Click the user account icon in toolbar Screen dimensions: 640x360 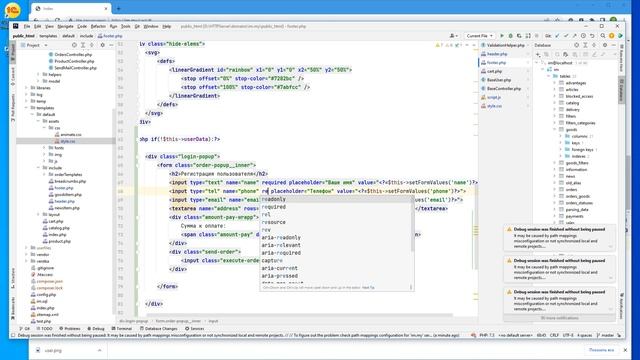pyautogui.click(x=453, y=36)
